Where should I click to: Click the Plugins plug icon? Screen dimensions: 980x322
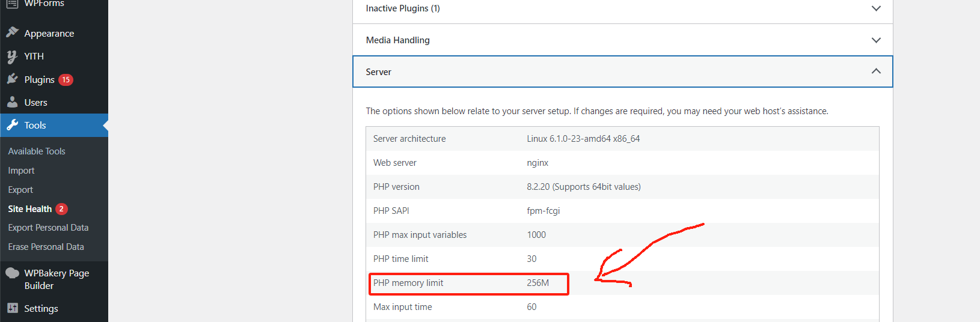(12, 79)
